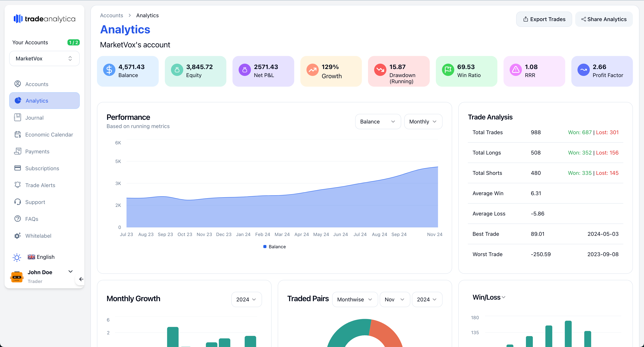This screenshot has height=347, width=644.
Task: Click the Net P&L purple icon
Action: pyautogui.click(x=245, y=70)
